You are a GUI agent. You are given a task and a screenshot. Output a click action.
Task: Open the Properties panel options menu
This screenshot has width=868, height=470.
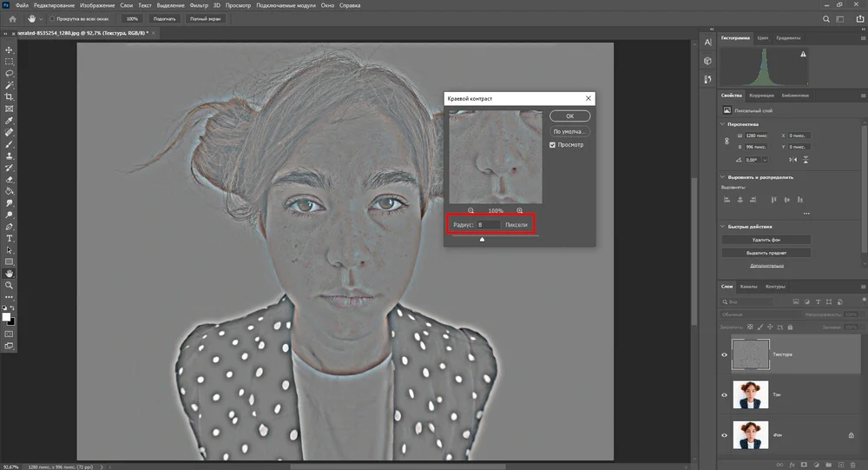pos(863,96)
